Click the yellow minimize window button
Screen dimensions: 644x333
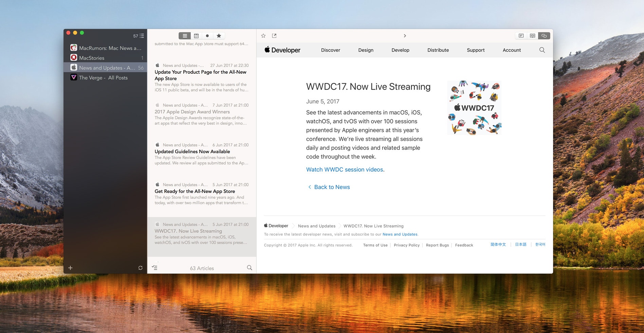75,33
